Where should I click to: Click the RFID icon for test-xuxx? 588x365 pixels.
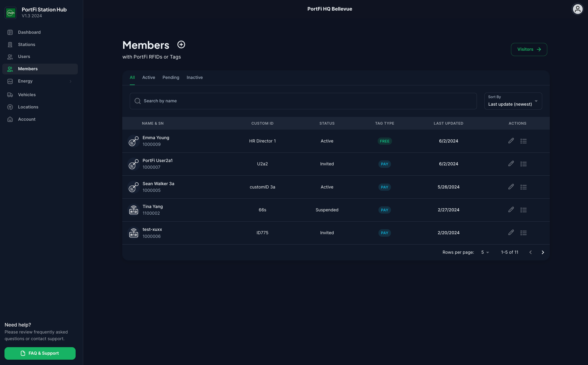point(133,233)
